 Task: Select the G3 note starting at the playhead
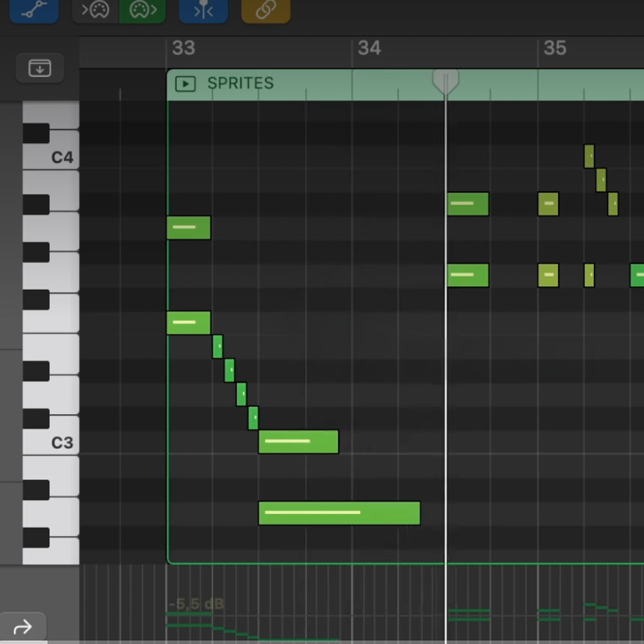(468, 275)
